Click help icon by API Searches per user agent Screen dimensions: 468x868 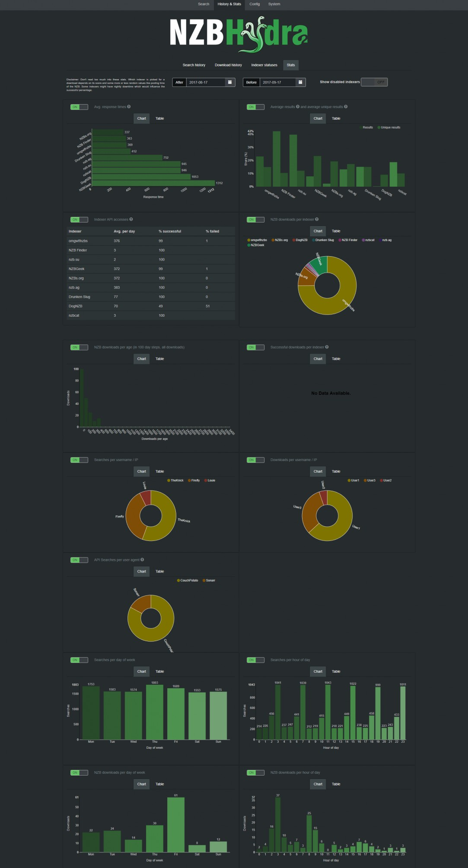click(x=142, y=560)
